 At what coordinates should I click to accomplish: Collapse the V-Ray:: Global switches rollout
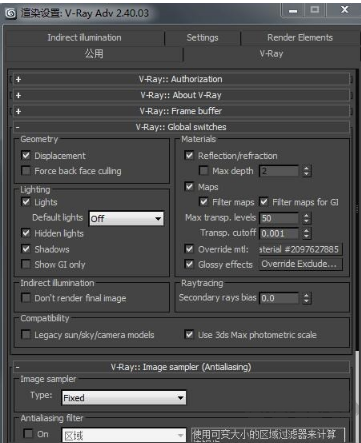pos(181,127)
